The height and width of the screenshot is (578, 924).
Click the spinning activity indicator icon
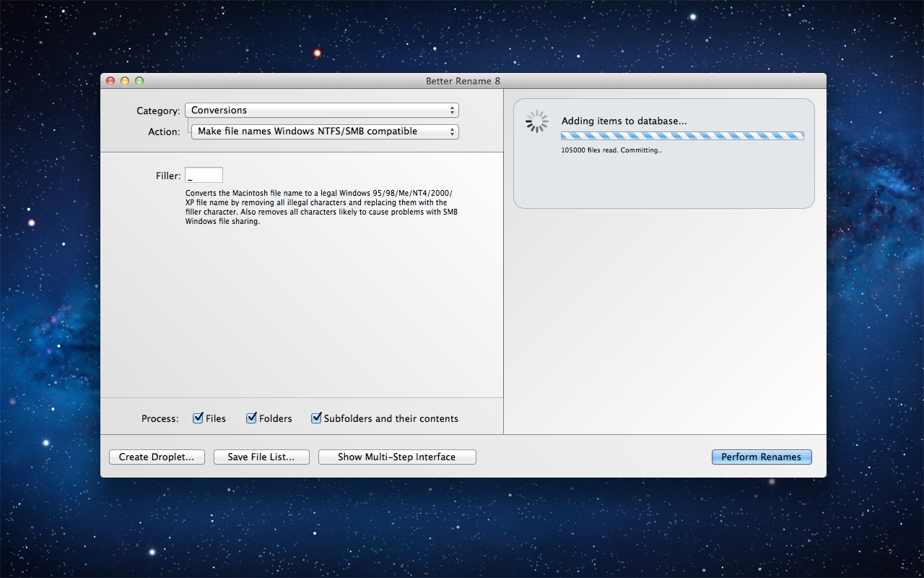[x=537, y=121]
